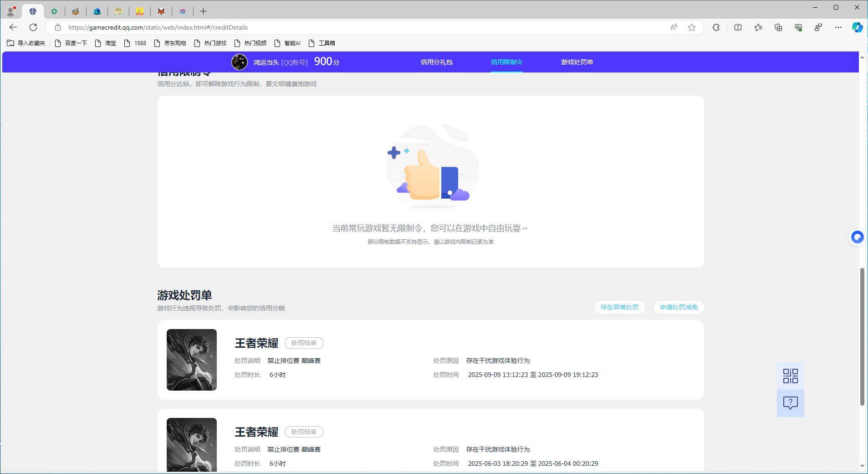Viewport: 868px width, 474px height.
Task: Open the collections icon in the toolbar
Action: click(x=778, y=27)
